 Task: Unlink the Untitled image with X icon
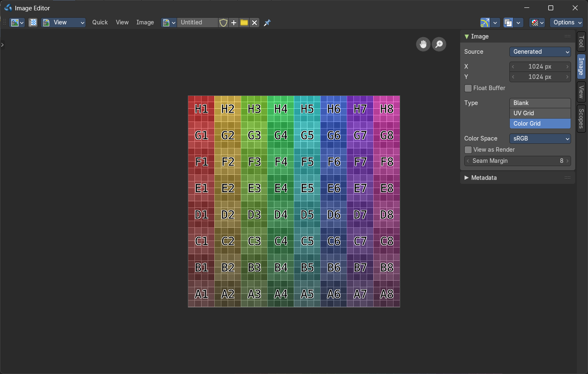click(254, 23)
